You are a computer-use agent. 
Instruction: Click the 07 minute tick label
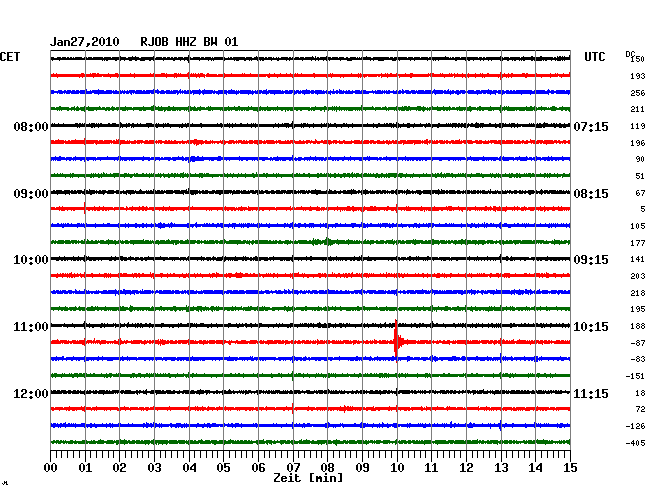tap(293, 468)
